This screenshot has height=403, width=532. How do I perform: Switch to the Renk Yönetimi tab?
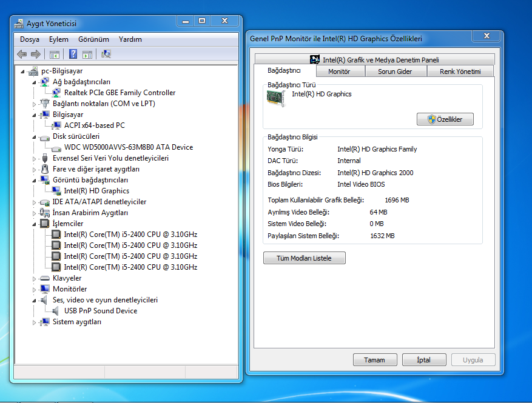460,72
